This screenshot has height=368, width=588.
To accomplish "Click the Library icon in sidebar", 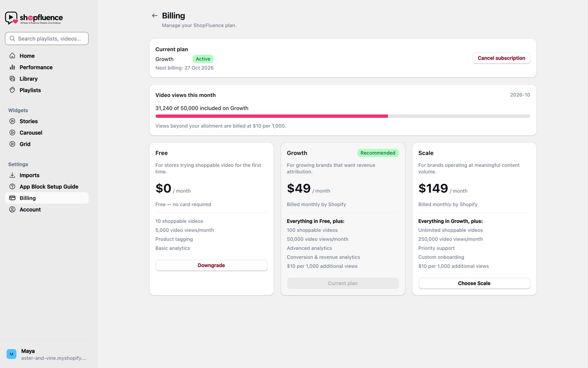I will point(12,79).
